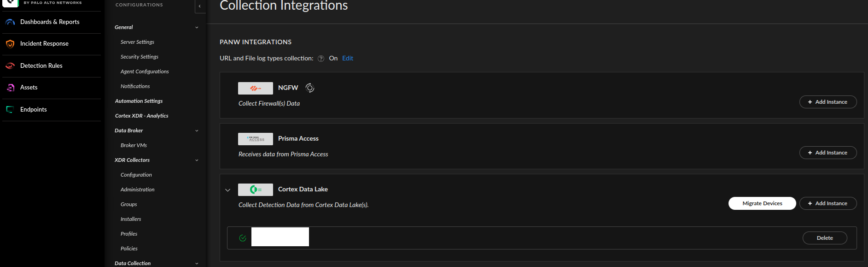
Task: Click the Detection Rules eye icon
Action: [x=10, y=66]
